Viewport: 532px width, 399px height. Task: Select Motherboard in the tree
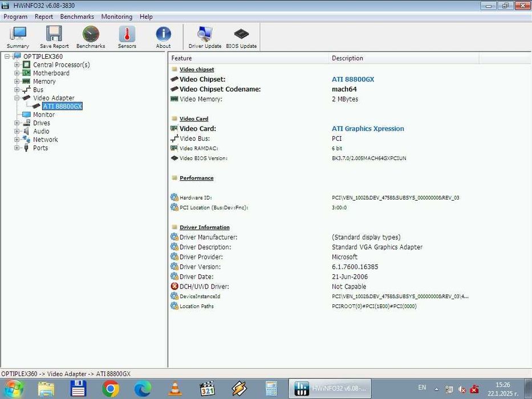coord(51,73)
